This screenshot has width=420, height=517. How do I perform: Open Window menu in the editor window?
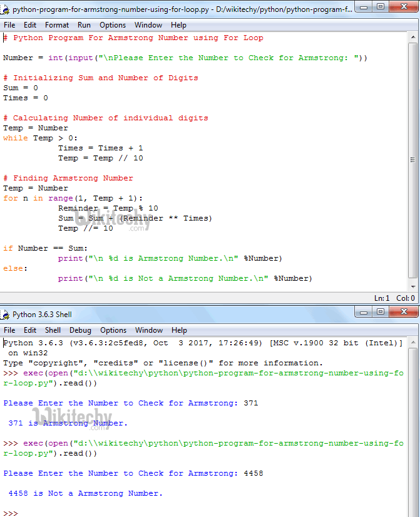coord(148,25)
